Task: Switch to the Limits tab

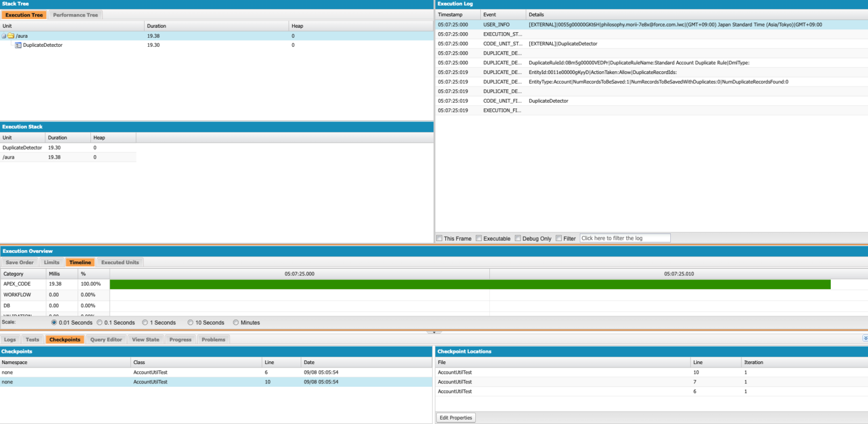Action: [51, 262]
